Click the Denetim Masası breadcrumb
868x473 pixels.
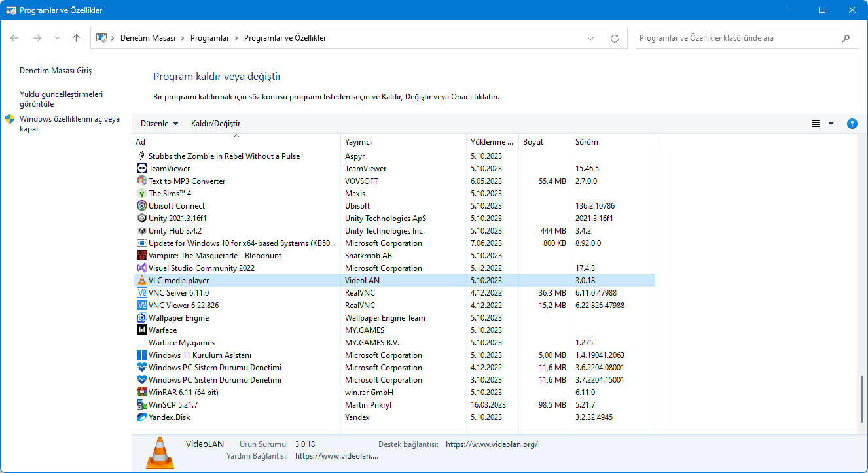point(148,38)
